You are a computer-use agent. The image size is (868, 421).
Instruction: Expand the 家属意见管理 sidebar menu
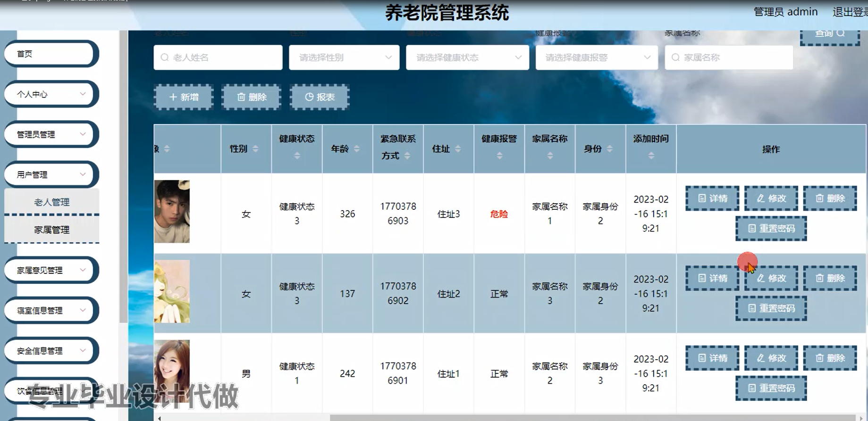(51, 270)
